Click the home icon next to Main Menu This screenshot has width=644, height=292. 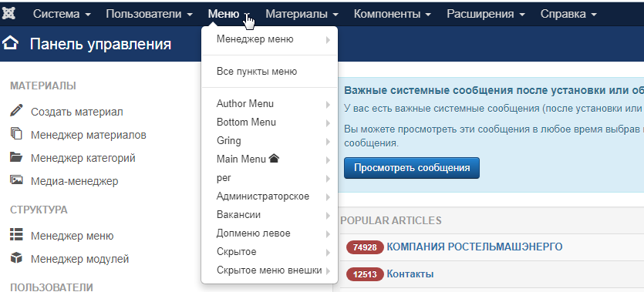pos(274,158)
